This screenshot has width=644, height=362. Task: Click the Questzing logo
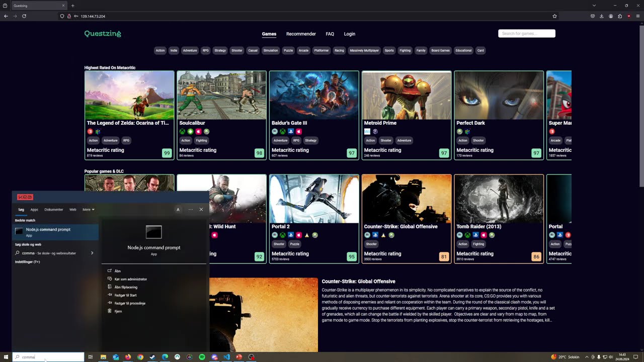103,34
